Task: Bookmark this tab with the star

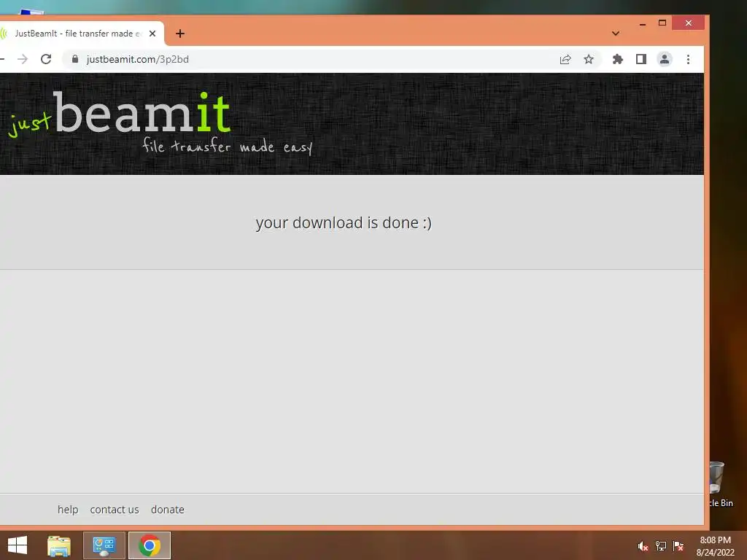Action: point(589,59)
